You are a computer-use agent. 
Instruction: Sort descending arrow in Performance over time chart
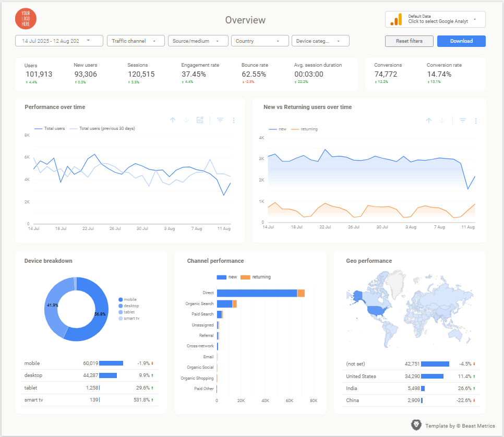click(x=186, y=120)
